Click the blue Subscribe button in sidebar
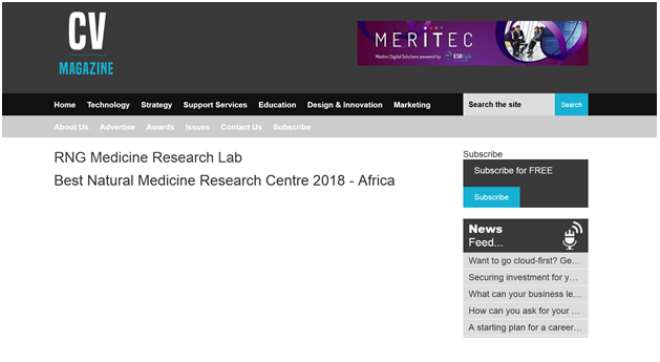This screenshot has width=660, height=362. click(x=491, y=197)
